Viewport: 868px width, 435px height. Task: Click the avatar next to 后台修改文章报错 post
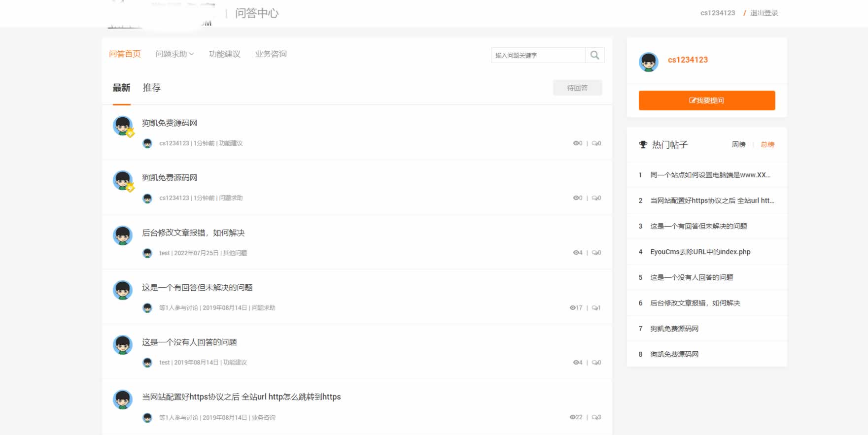pyautogui.click(x=123, y=235)
